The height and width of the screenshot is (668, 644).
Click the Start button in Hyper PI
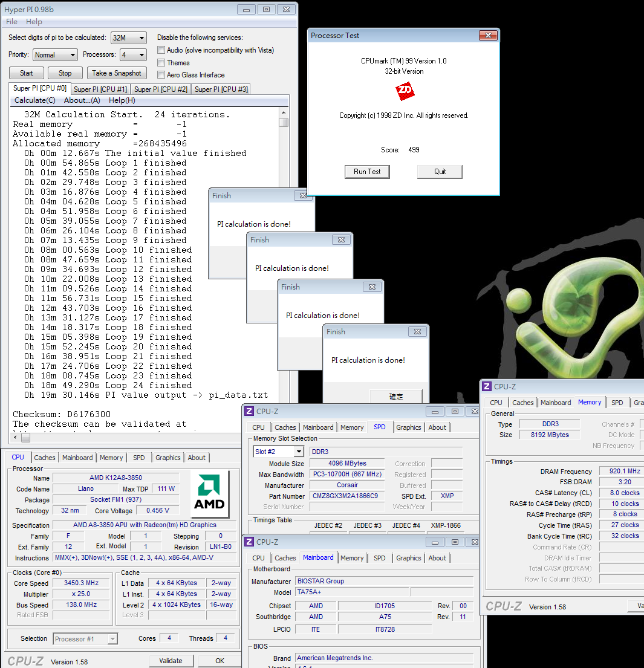pyautogui.click(x=26, y=73)
